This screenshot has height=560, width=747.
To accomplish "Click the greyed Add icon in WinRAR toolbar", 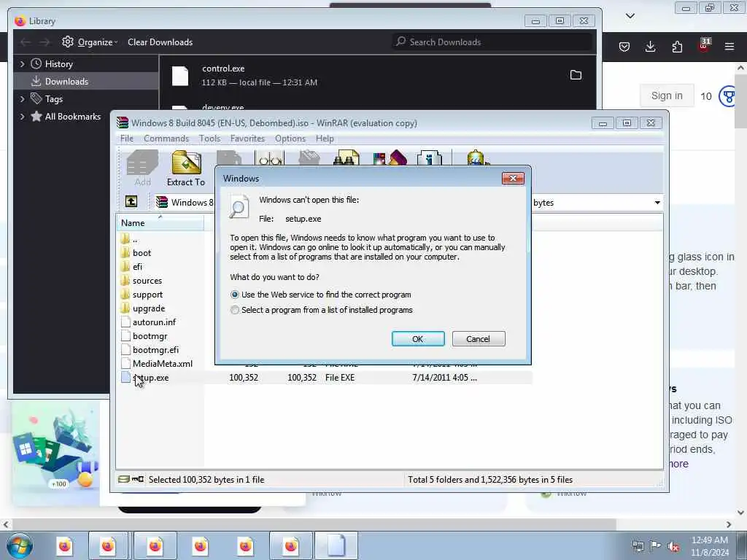I will [142, 163].
